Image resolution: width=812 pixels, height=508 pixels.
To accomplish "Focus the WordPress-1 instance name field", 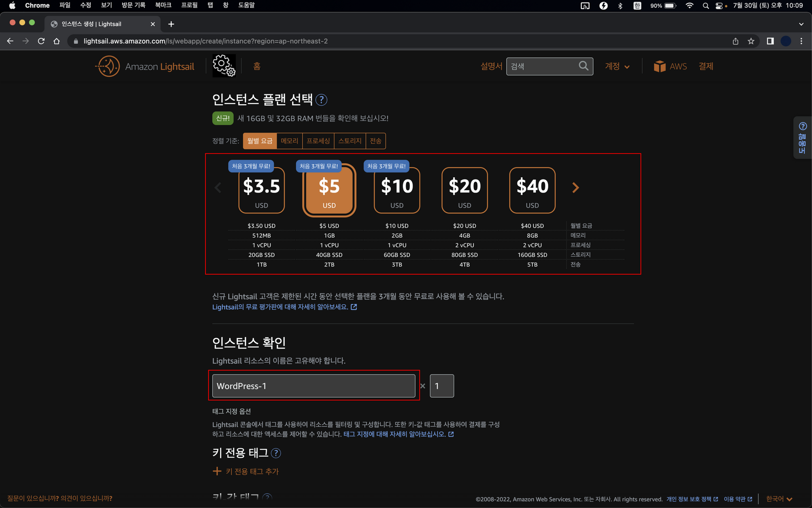I will [314, 386].
